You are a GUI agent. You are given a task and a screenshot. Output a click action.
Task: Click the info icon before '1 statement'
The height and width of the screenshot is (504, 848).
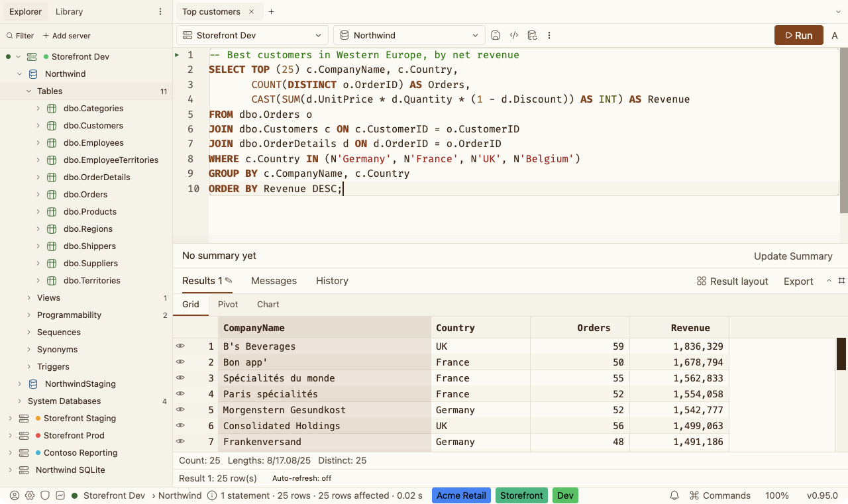tap(212, 495)
